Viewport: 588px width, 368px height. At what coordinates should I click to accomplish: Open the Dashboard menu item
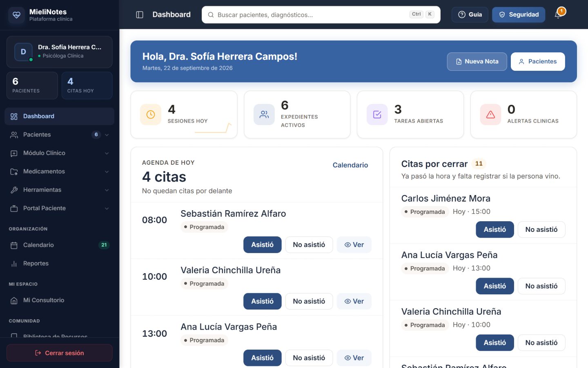pyautogui.click(x=60, y=117)
